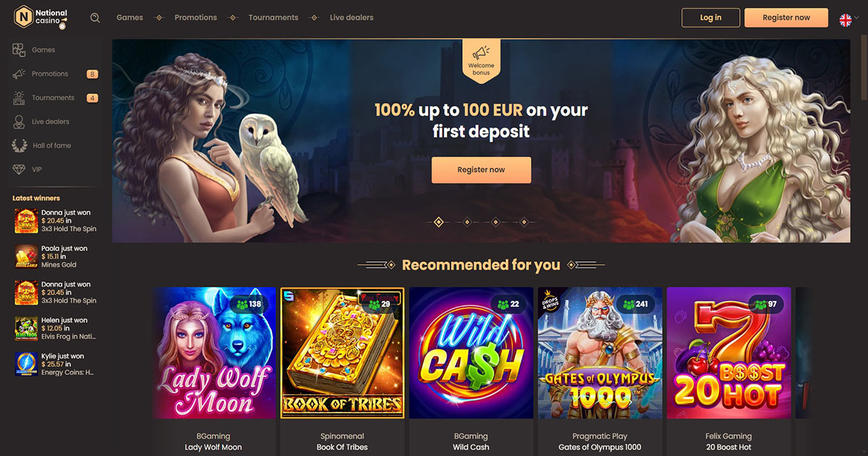Click the Log in button
868x456 pixels.
(x=711, y=17)
